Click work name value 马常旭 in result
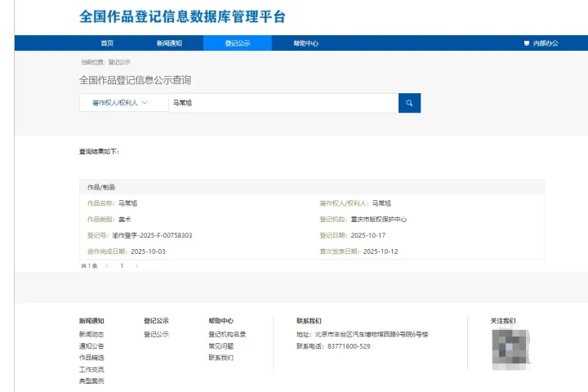 pos(128,203)
